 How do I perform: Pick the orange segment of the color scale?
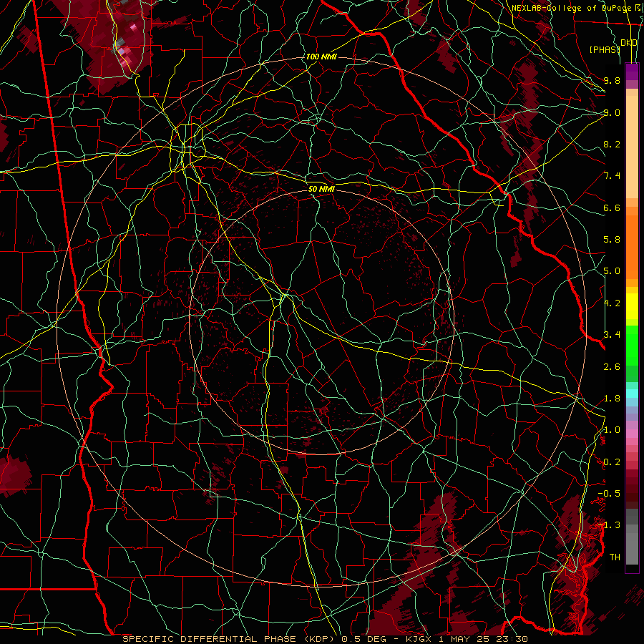click(x=632, y=248)
